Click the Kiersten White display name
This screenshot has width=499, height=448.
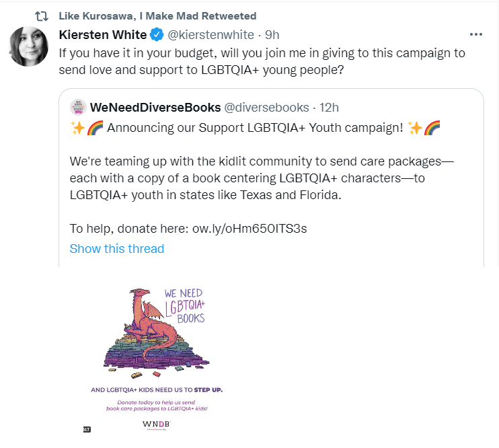[103, 35]
